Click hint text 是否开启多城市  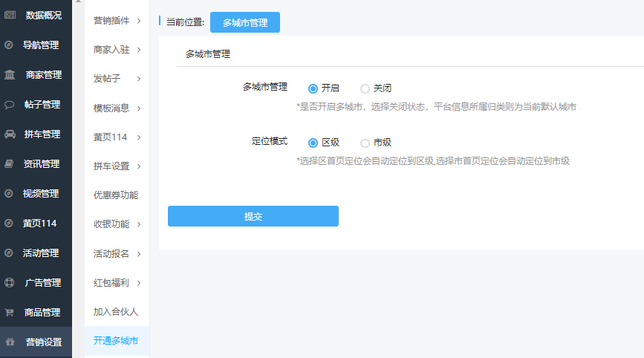click(x=436, y=107)
